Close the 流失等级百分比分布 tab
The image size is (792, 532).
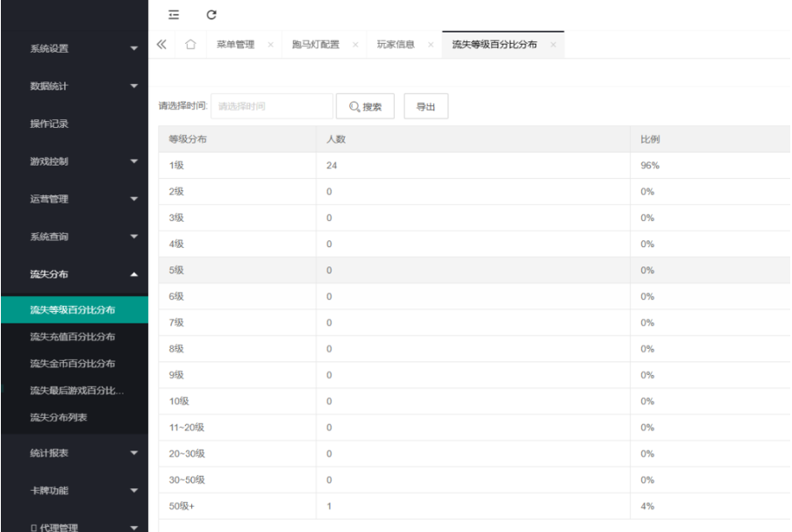553,45
